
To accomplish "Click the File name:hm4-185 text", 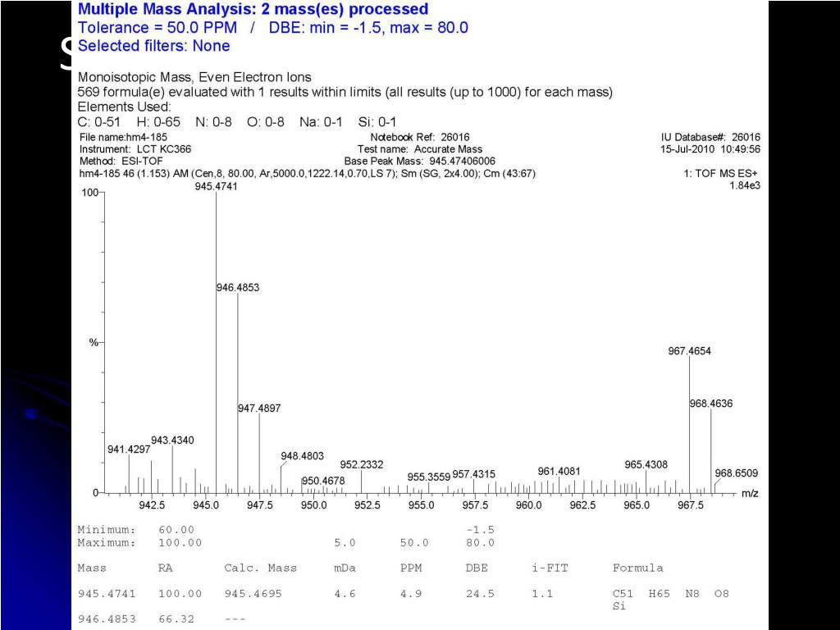I will pyautogui.click(x=123, y=137).
